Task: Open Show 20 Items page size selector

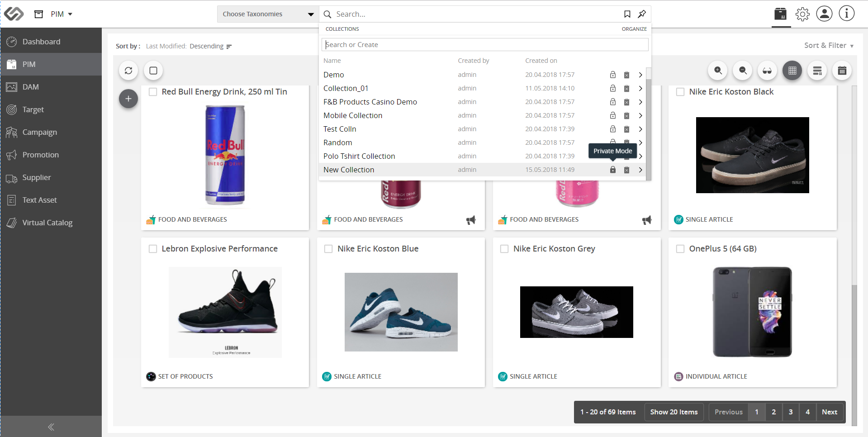Action: coord(674,412)
